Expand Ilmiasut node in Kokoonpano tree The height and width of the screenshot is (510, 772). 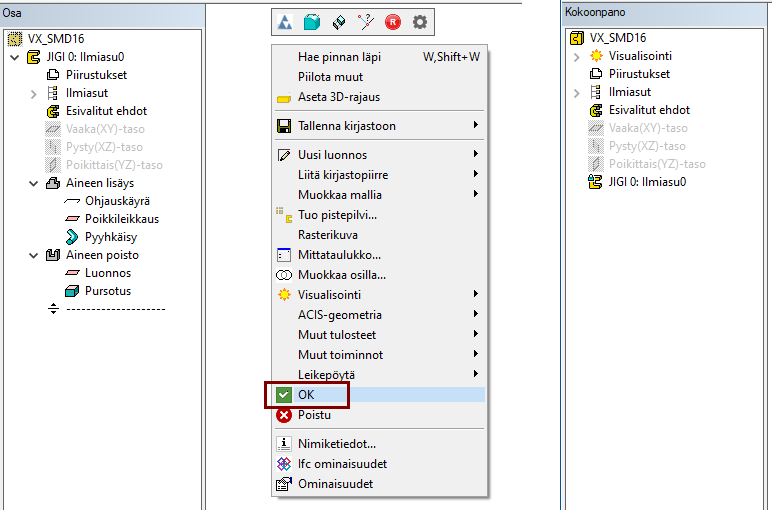(x=577, y=93)
